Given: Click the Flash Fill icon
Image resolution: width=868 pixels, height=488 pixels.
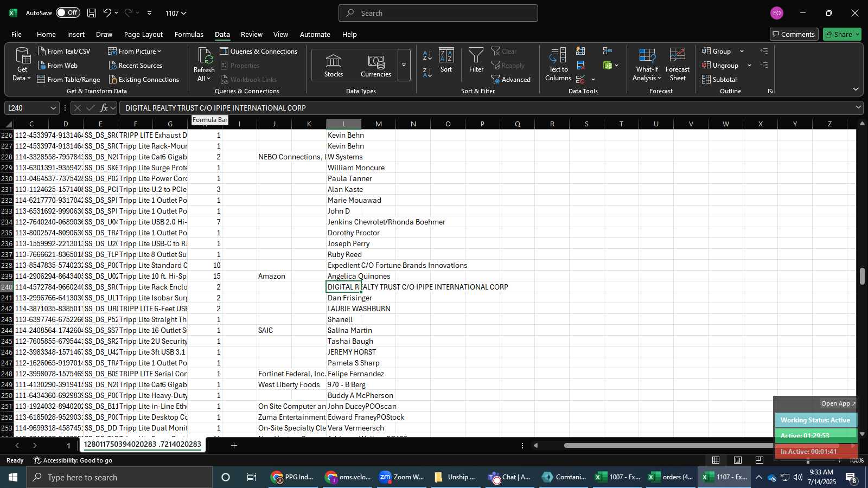Looking at the screenshot, I should coord(580,51).
